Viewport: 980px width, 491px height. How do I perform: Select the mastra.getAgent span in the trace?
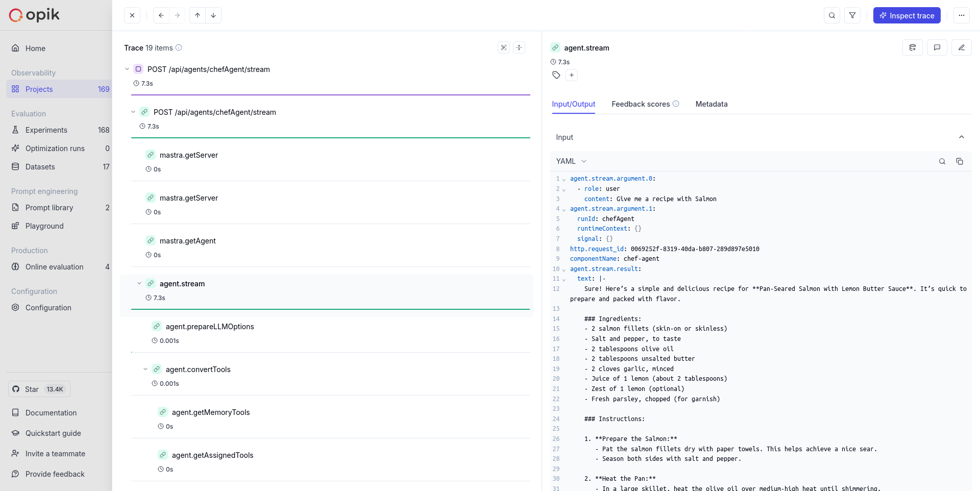tap(188, 241)
